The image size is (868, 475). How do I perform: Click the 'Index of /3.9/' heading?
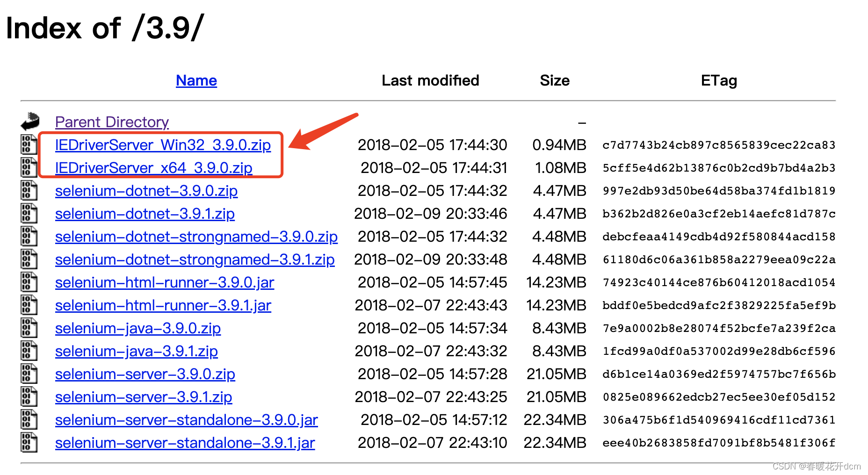point(105,28)
